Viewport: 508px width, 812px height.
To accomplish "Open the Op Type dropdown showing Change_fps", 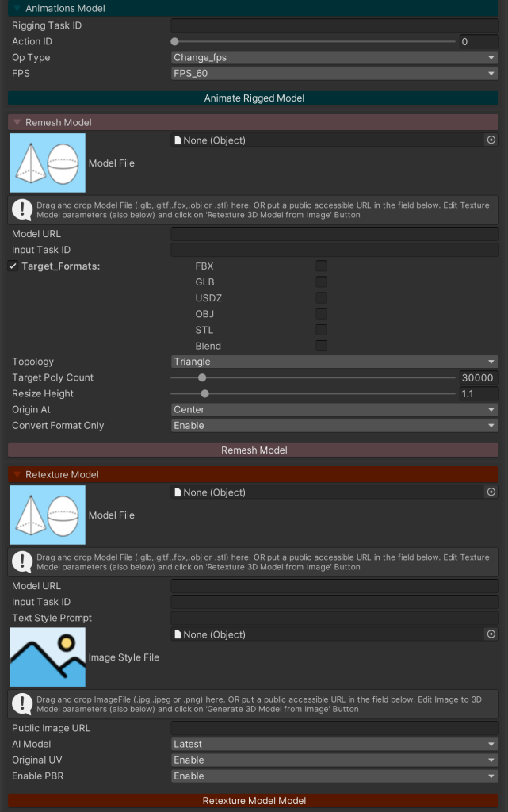I will click(334, 58).
